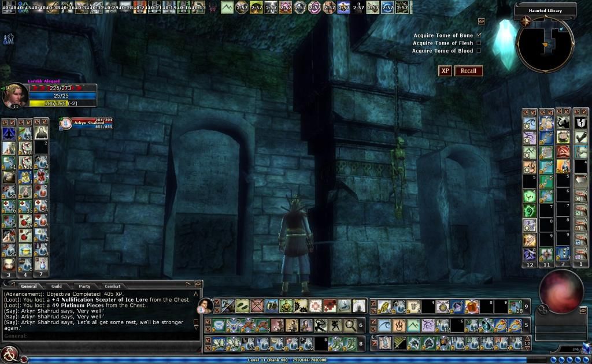
Task: Open the chat window options button
Action: [x=198, y=283]
